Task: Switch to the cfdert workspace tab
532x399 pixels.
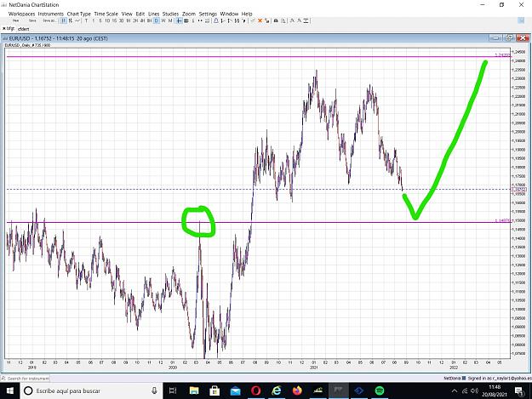Action: click(24, 29)
